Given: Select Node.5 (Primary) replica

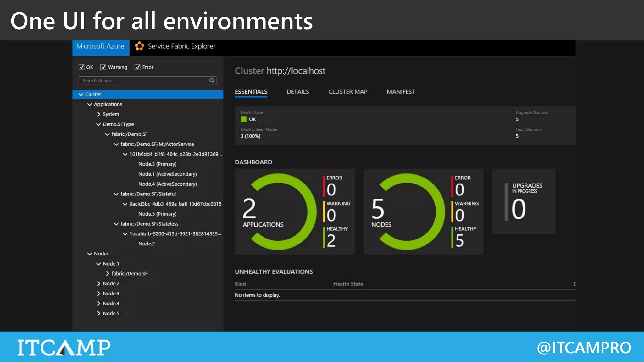Looking at the screenshot, I should (157, 214).
